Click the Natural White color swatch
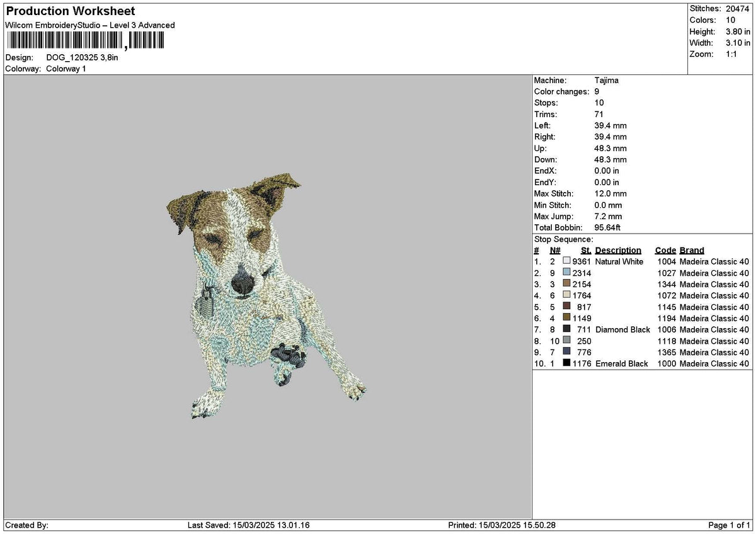Image resolution: width=756 pixels, height=534 pixels. (x=567, y=261)
